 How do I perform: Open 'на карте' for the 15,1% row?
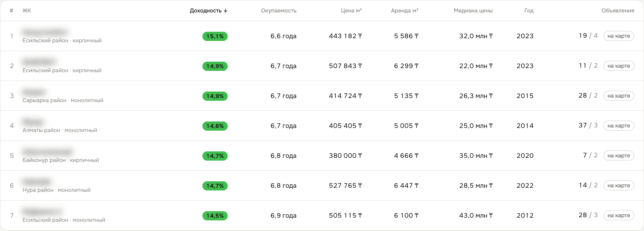(x=618, y=36)
